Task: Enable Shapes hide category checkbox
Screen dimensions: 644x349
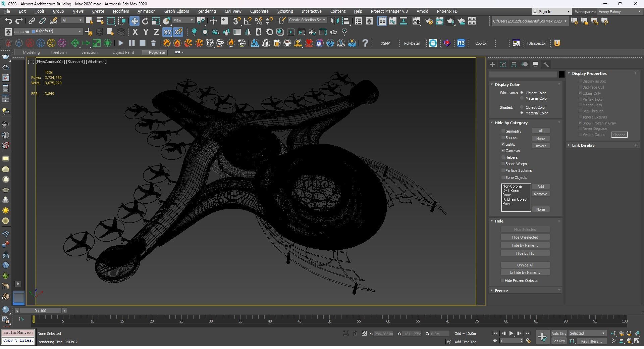Action: coord(503,138)
